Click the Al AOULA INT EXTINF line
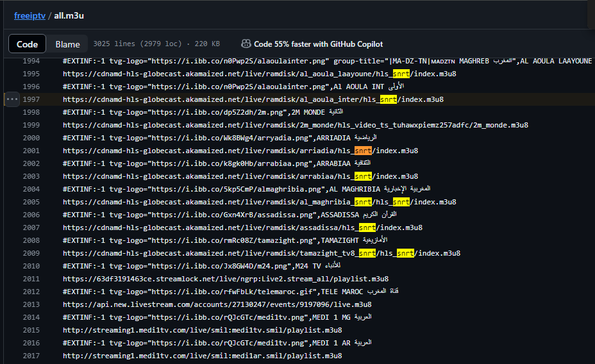 coord(233,87)
